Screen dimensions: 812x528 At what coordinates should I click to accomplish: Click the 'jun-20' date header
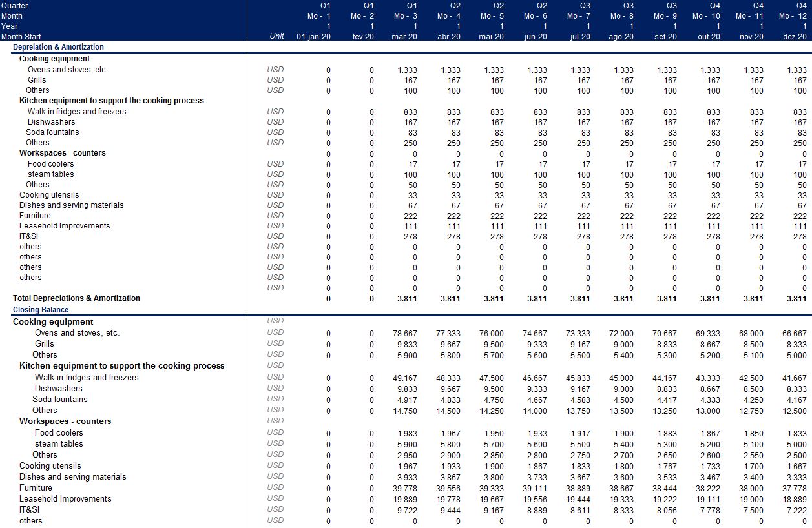536,36
